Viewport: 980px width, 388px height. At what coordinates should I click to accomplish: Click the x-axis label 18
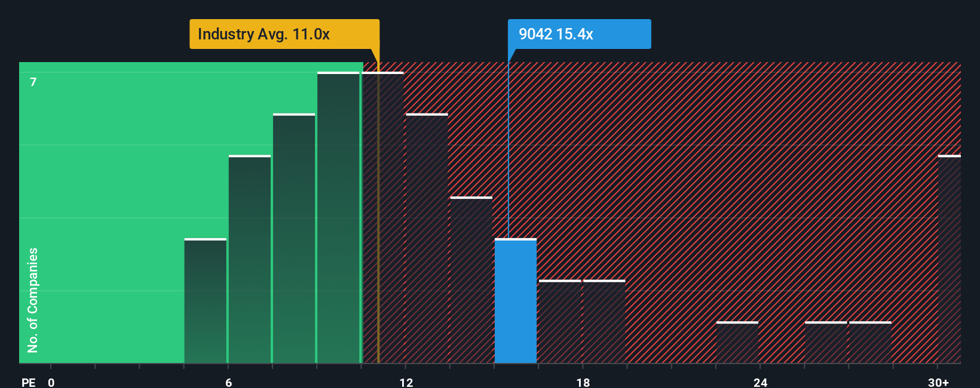point(583,382)
